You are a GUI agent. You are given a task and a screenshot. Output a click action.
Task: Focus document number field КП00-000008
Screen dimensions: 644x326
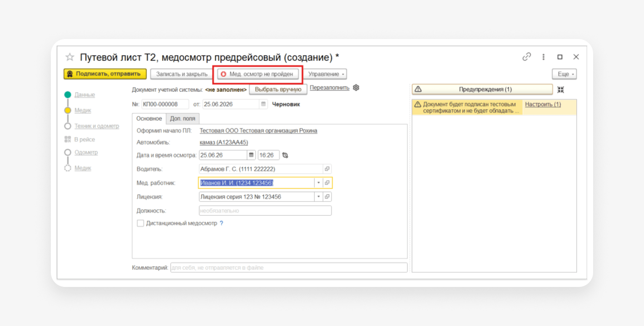pyautogui.click(x=165, y=104)
